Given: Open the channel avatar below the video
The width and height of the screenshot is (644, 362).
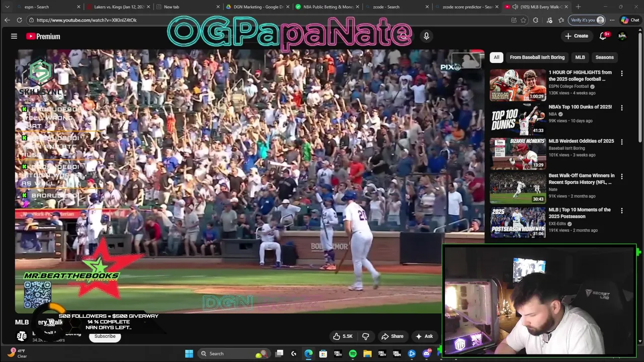Looking at the screenshot, I should point(22,336).
